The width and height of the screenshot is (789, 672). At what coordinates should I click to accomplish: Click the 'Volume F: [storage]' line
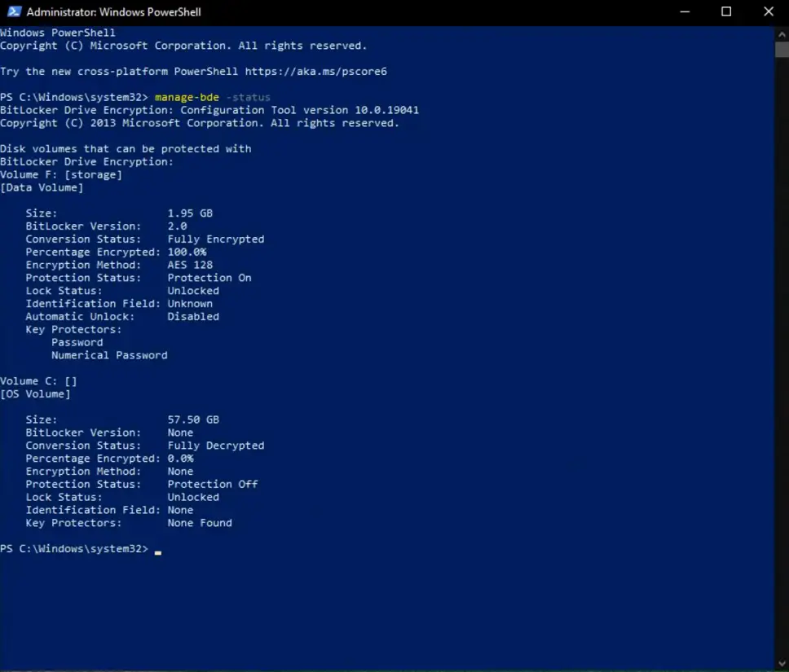[x=61, y=174]
